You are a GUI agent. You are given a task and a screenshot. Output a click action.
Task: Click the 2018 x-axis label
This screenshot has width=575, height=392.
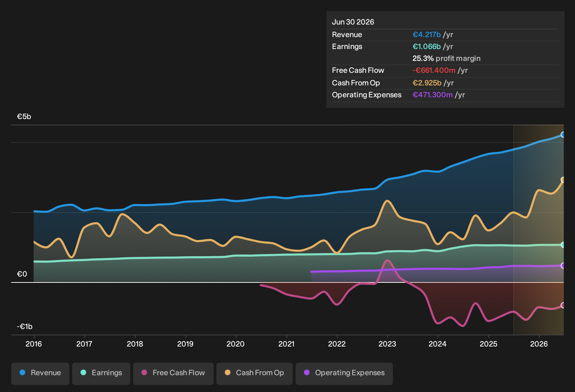135,344
